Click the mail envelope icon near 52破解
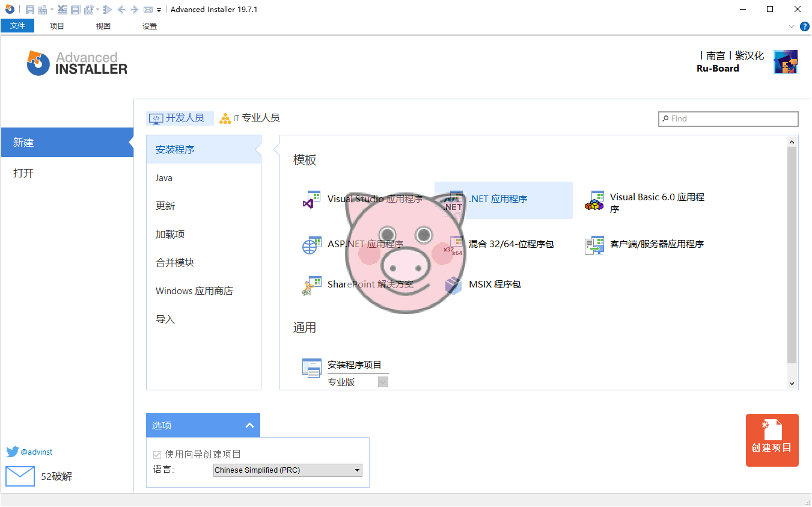The image size is (812, 507). pos(20,476)
